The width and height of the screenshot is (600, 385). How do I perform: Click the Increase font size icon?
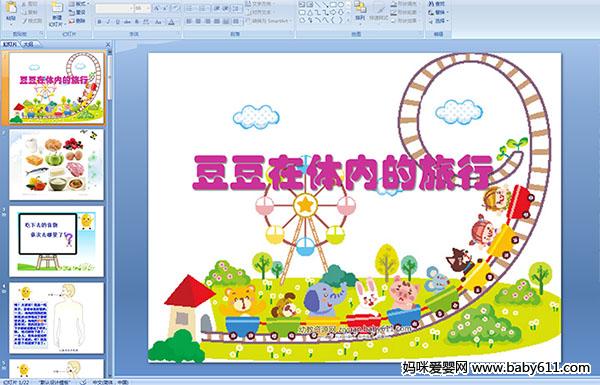(x=157, y=8)
